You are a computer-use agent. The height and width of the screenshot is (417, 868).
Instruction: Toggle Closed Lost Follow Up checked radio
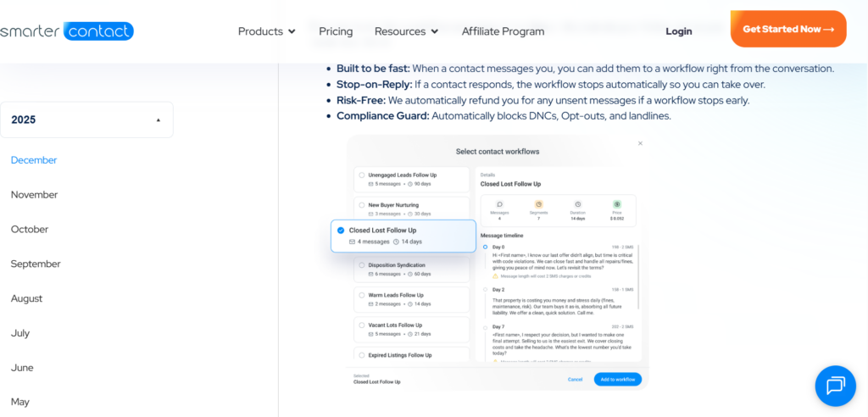pos(341,231)
